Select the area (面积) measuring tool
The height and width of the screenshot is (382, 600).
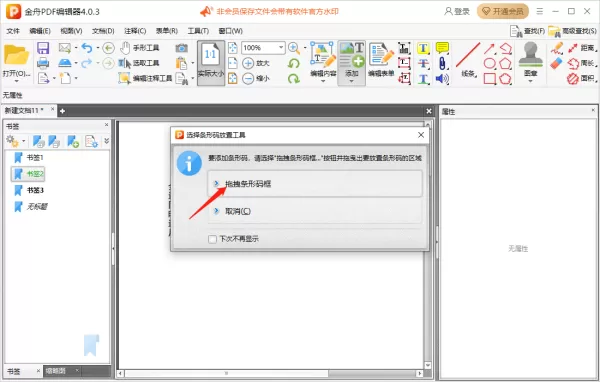582,78
